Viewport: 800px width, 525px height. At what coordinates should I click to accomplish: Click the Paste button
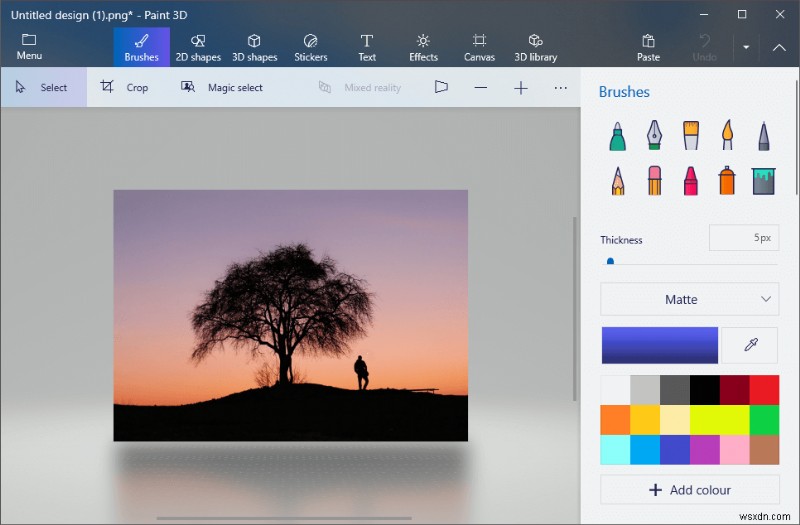coord(648,47)
